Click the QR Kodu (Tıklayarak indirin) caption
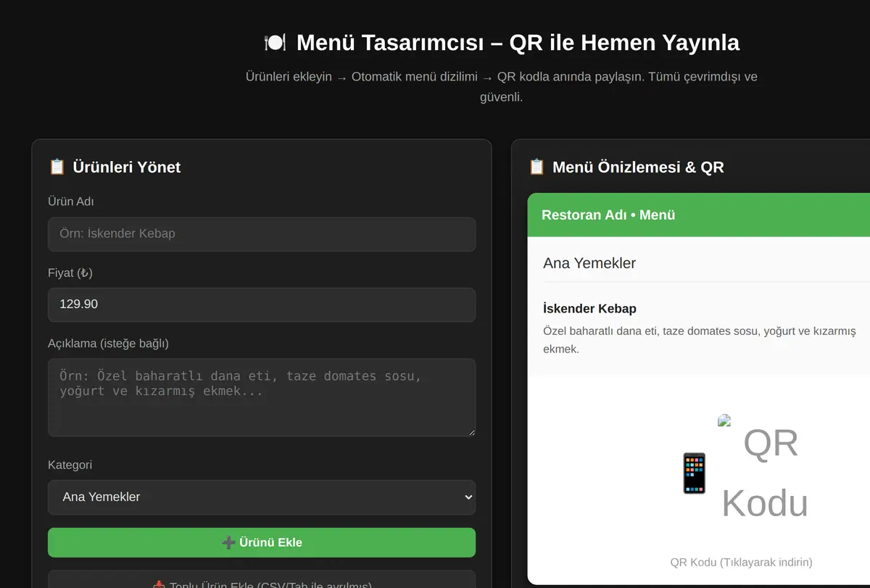Viewport: 870px width, 588px height. pos(741,562)
